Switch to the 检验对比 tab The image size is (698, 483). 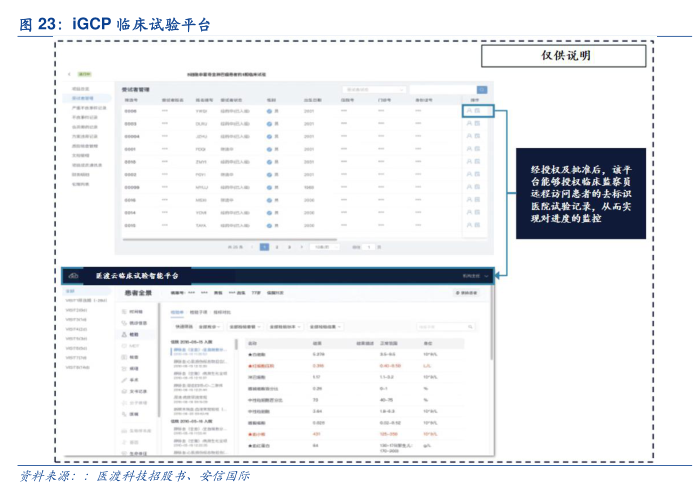click(222, 312)
